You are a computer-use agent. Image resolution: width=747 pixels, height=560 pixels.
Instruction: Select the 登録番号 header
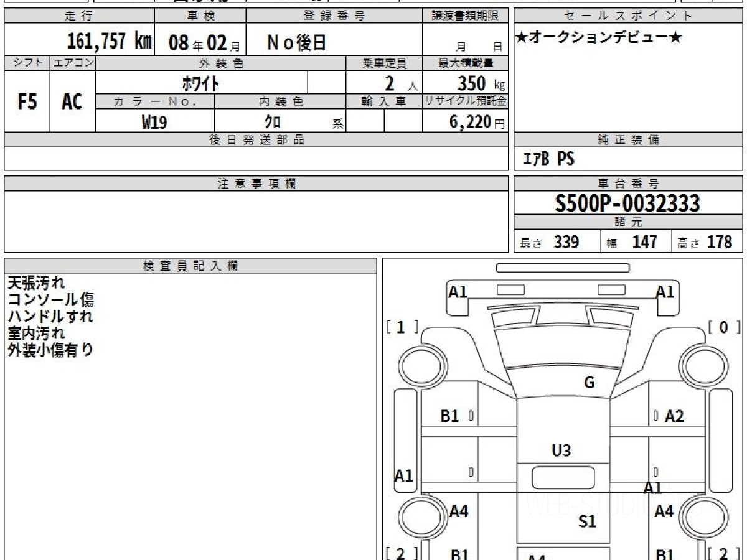click(334, 16)
